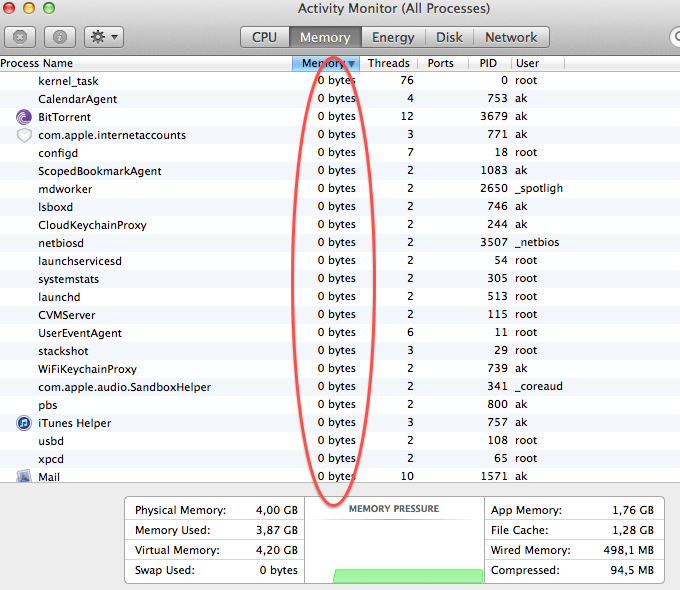Select the com.apple.audio.SandboxHelper process row
The height and width of the screenshot is (590, 680).
coord(340,387)
